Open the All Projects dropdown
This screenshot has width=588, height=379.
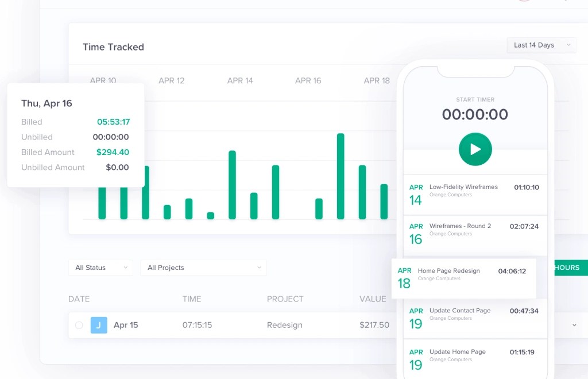(203, 268)
